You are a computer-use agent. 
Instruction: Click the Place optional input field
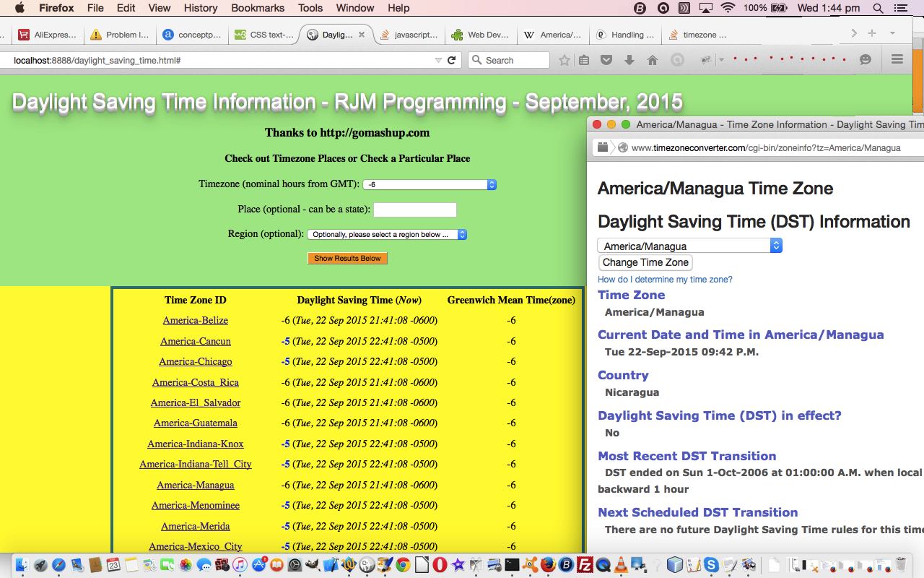pyautogui.click(x=415, y=210)
